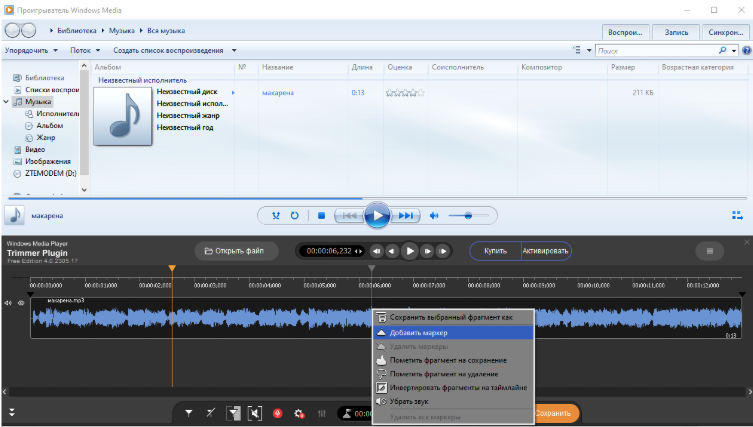Click the album art music note thumbnail
753x427 pixels.
click(x=122, y=116)
